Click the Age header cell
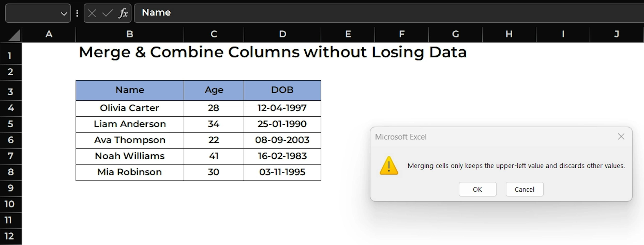Image resolution: width=644 pixels, height=245 pixels. pos(214,90)
